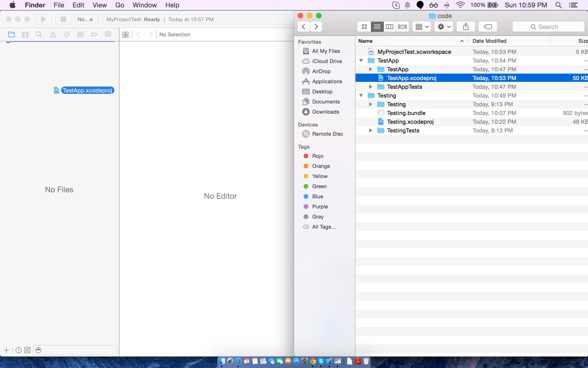
Task: Click the Finder Share button
Action: [466, 27]
